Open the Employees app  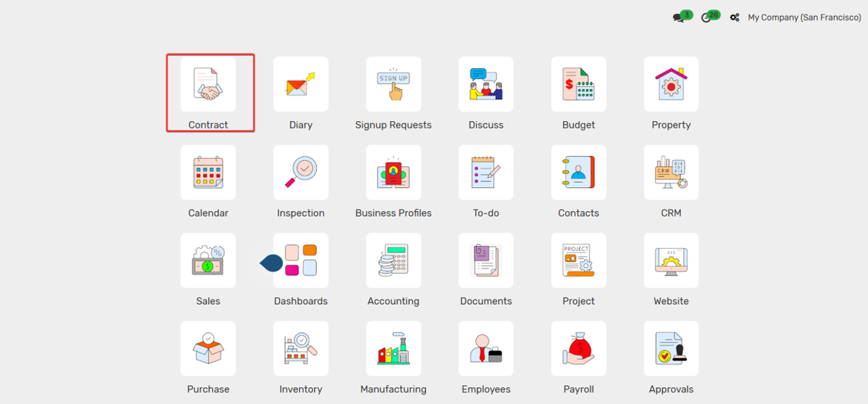pyautogui.click(x=486, y=349)
